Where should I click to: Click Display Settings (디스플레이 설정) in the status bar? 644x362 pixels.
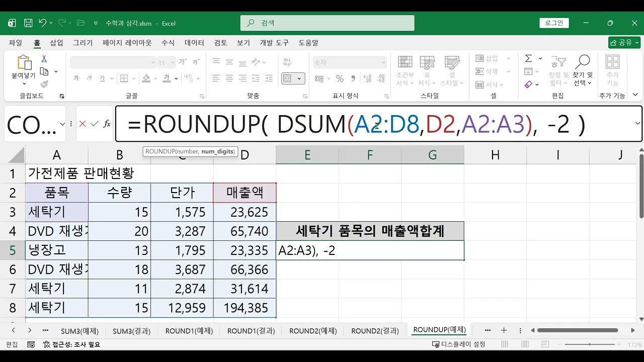click(x=458, y=344)
